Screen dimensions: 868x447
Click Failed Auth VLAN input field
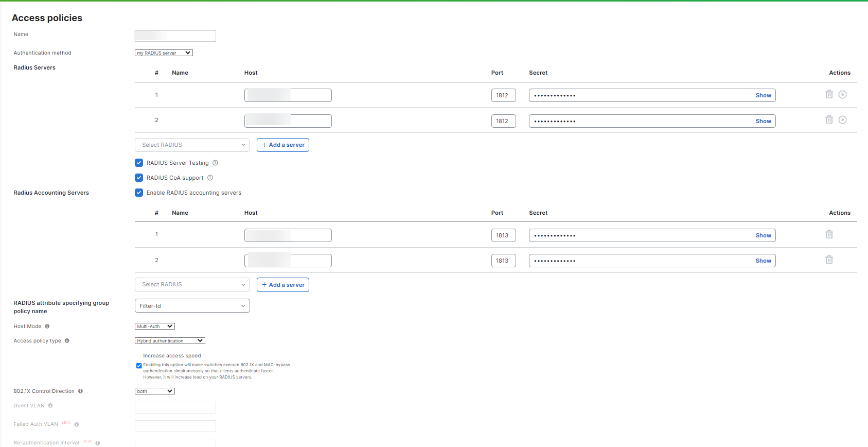pyautogui.click(x=175, y=426)
